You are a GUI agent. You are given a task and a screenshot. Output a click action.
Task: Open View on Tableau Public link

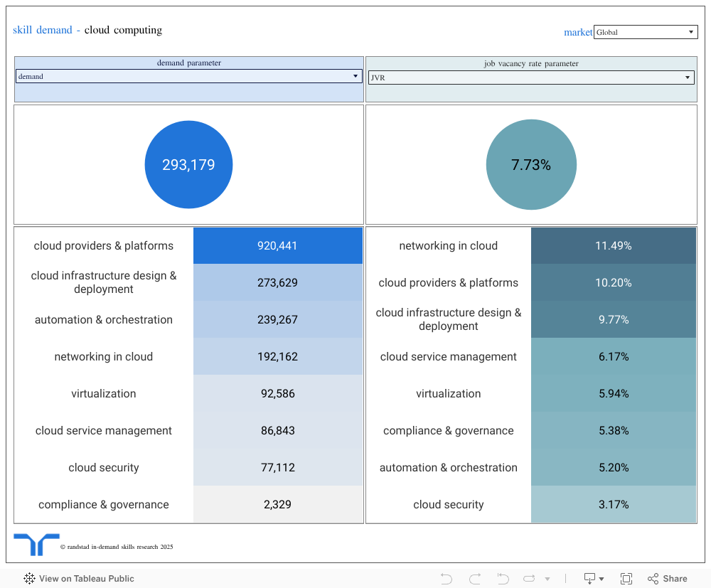pos(86,579)
